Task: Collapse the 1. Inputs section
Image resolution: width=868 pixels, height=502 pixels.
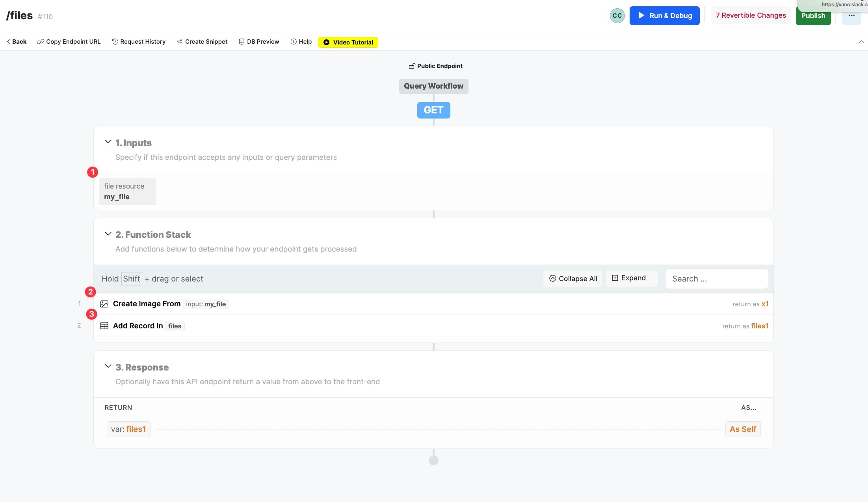Action: click(x=108, y=142)
